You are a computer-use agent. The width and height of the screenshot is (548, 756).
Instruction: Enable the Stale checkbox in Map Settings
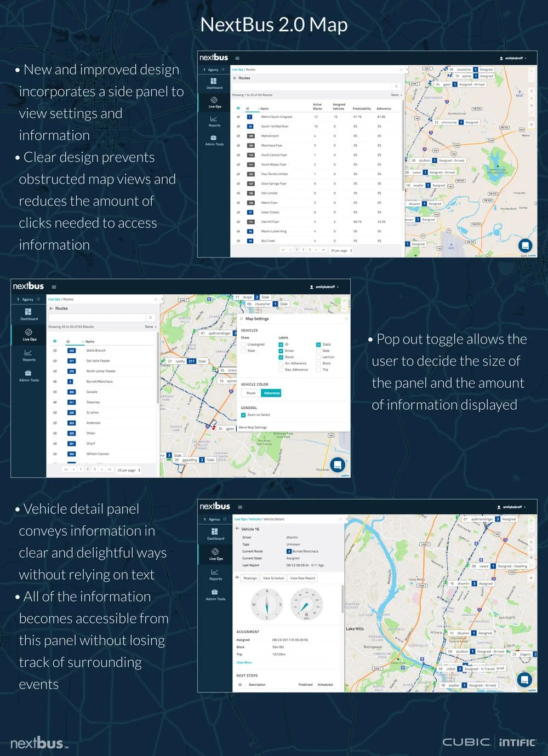244,351
